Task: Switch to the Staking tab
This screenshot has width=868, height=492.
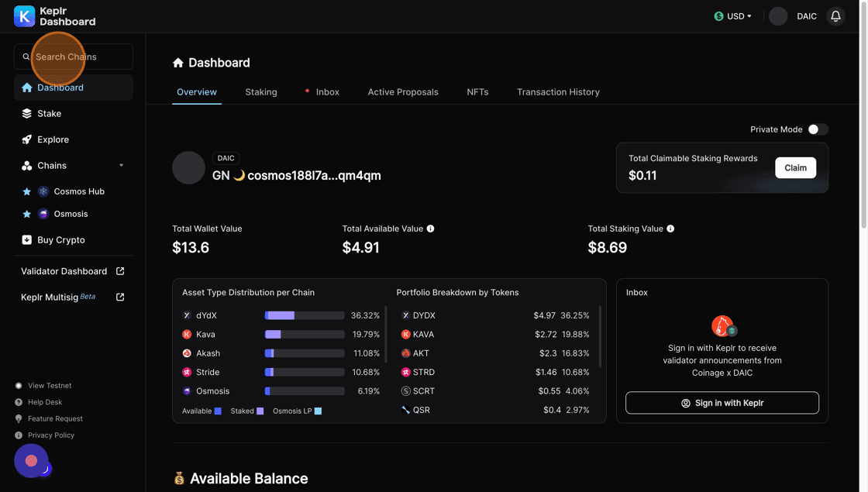Action: point(261,92)
